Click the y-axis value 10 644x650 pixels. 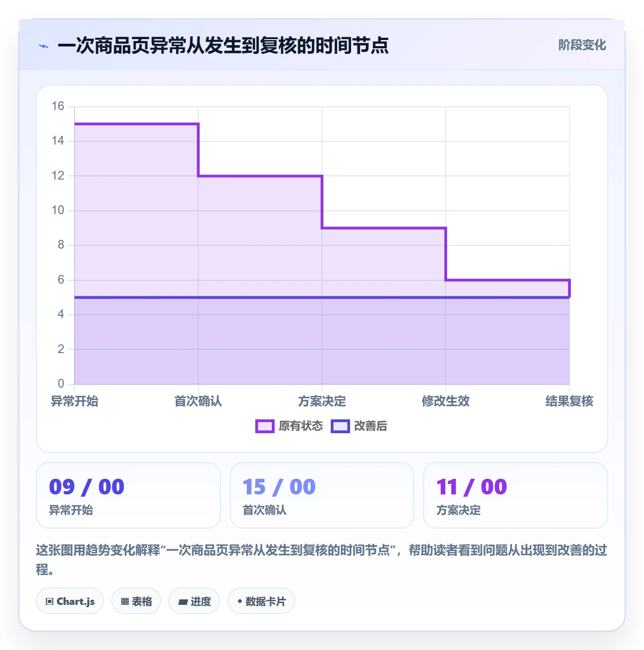pyautogui.click(x=58, y=210)
